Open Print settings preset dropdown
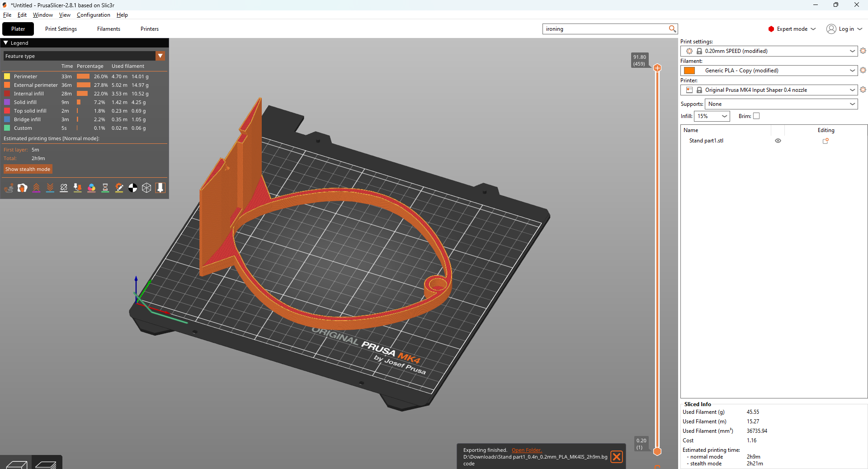The width and height of the screenshot is (868, 469). (x=852, y=51)
